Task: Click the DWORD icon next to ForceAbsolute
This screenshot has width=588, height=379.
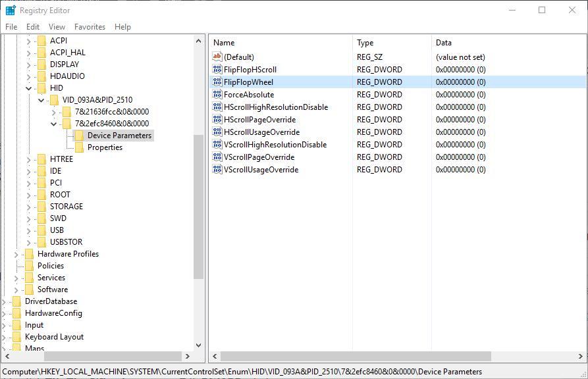Action: (x=217, y=94)
